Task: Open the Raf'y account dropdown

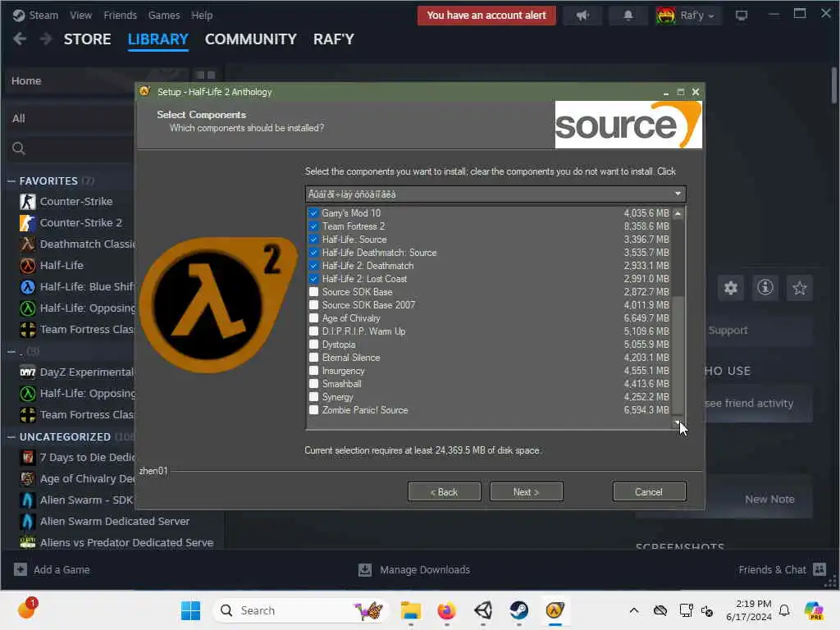Action: tap(711, 16)
